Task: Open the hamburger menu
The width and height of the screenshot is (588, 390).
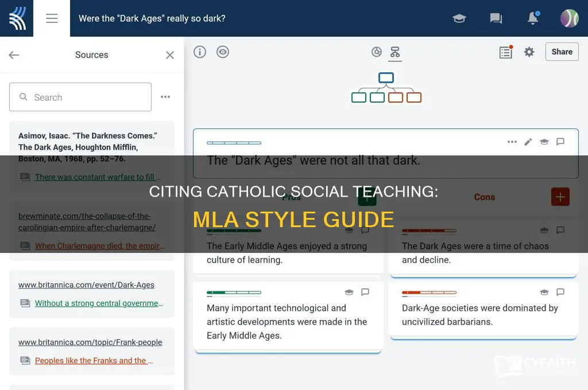Action: (x=52, y=18)
